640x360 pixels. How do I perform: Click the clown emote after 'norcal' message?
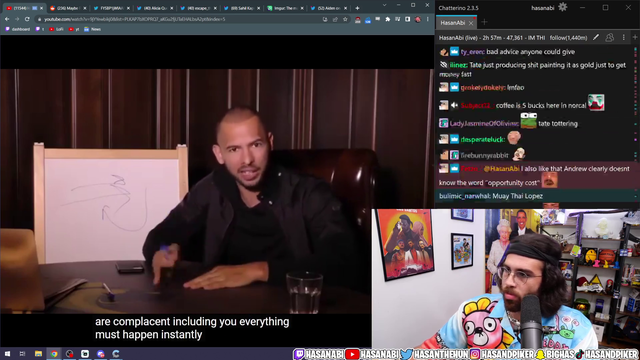(596, 102)
